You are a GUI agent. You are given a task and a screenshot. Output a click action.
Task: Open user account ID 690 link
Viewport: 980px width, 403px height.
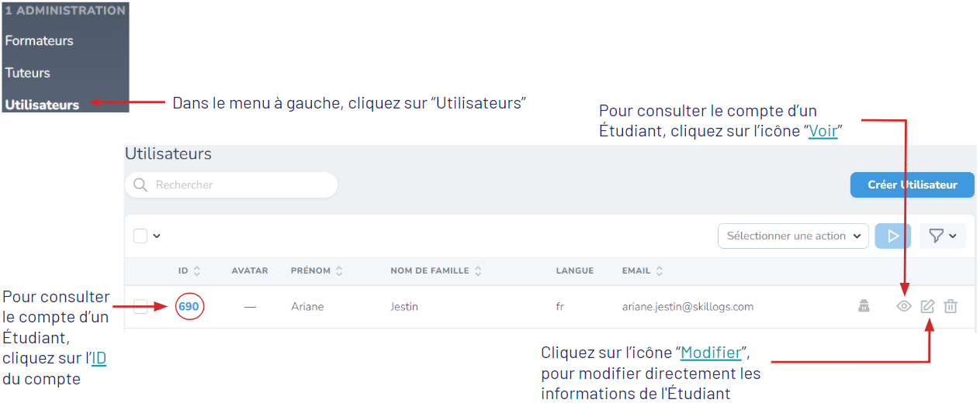189,306
